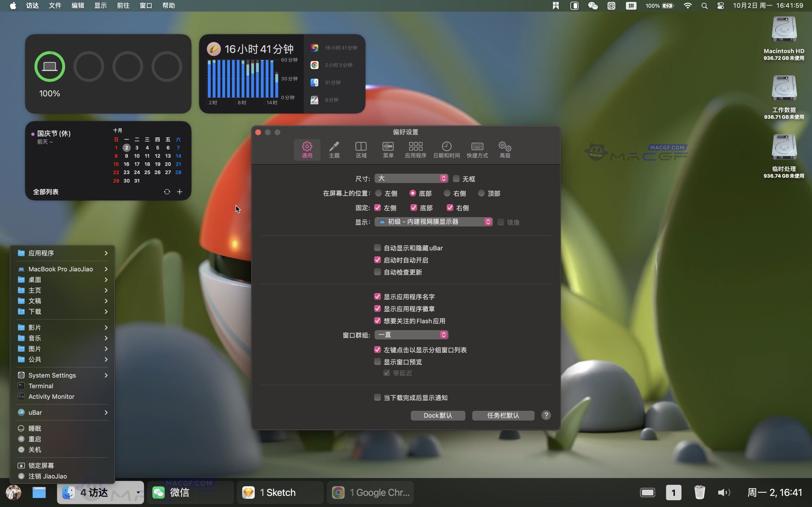The height and width of the screenshot is (507, 812).
Task: Open the 尺寸 size dropdown
Action: tap(411, 178)
